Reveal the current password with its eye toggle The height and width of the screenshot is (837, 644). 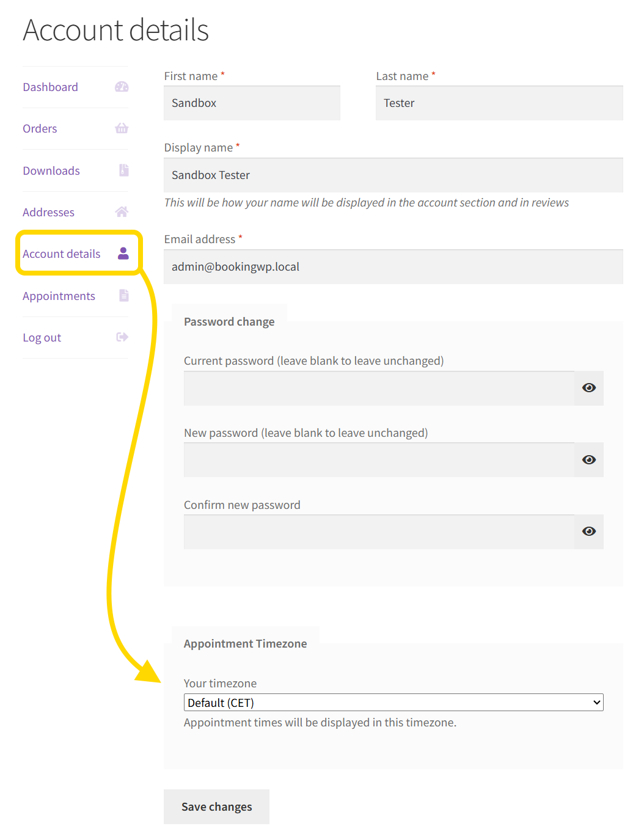pyautogui.click(x=588, y=387)
